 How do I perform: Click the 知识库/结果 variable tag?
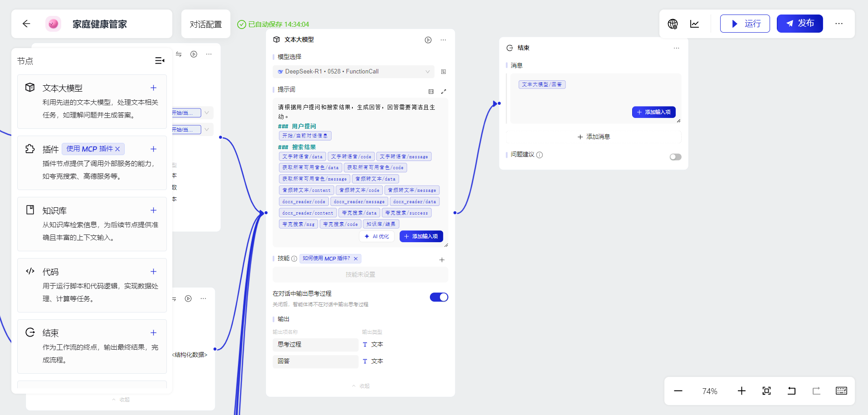point(381,224)
